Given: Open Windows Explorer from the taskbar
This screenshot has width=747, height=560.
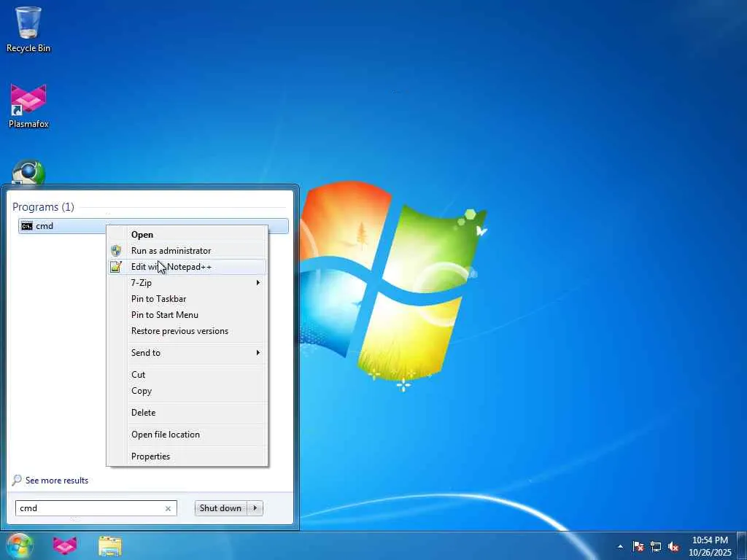Looking at the screenshot, I should pyautogui.click(x=110, y=545).
